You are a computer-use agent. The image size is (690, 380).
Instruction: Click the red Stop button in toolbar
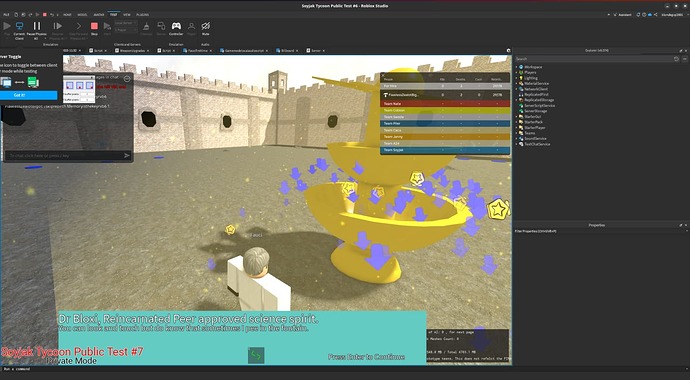(x=94, y=26)
